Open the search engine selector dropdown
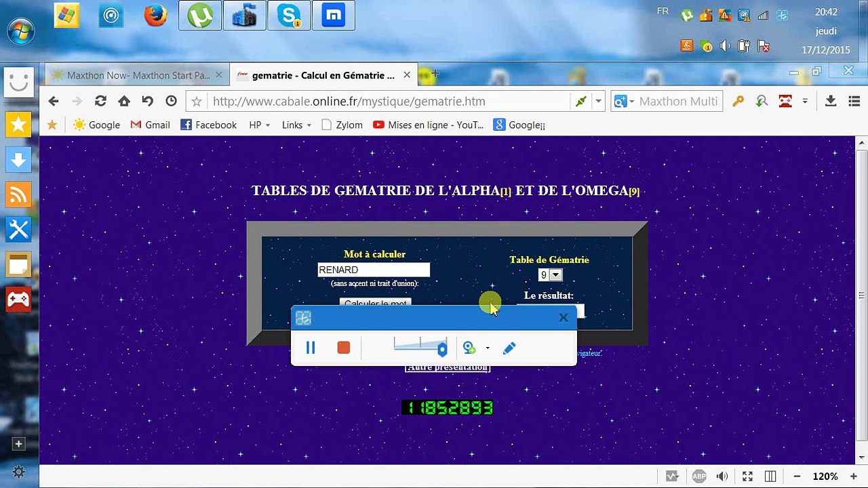This screenshot has height=488, width=868. click(x=624, y=101)
